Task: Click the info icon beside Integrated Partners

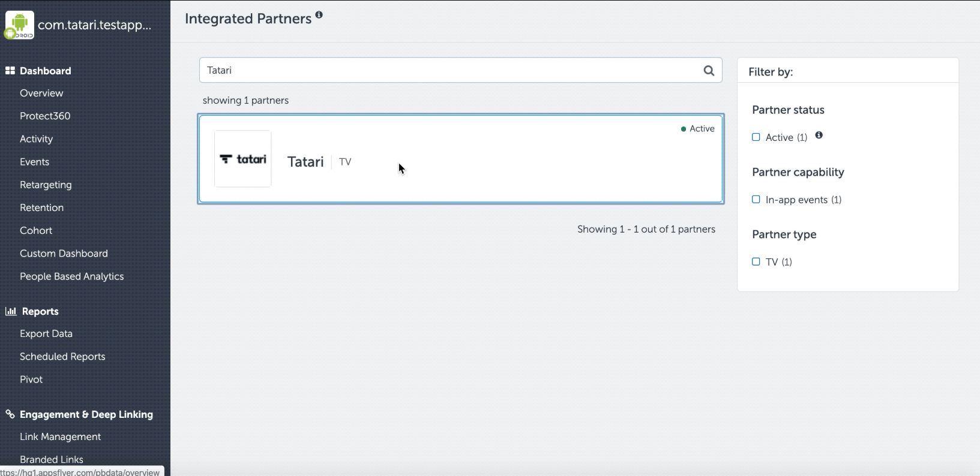Action: [319, 15]
